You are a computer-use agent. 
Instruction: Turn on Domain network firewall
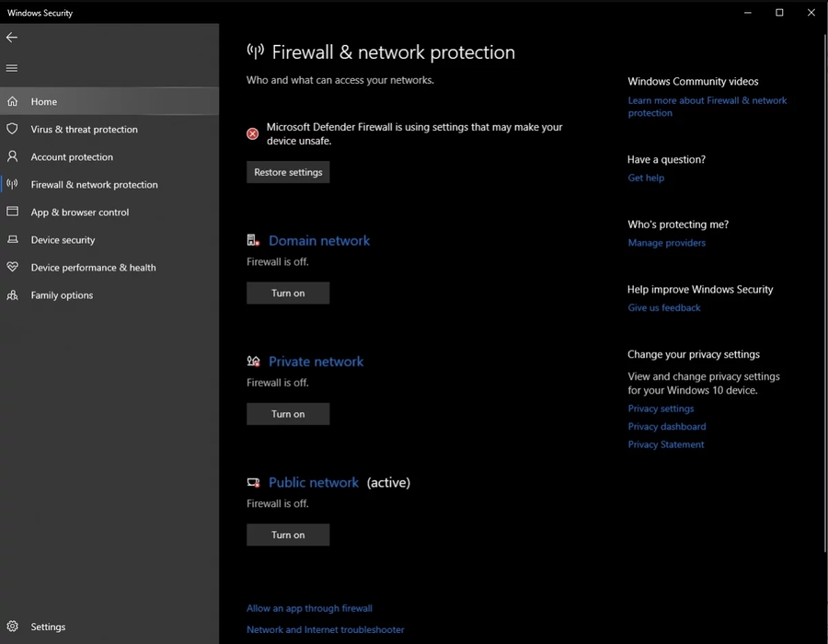coord(288,293)
